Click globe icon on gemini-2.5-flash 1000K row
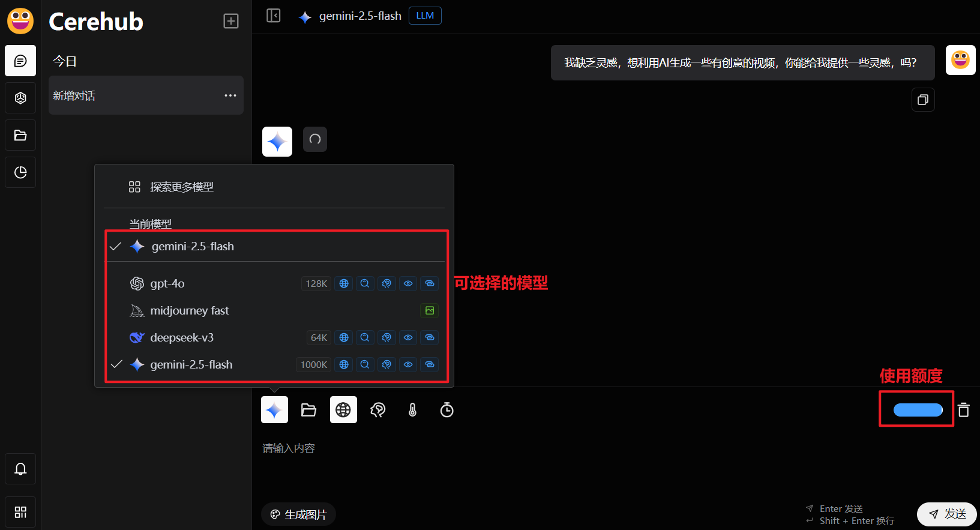Viewport: 980px width, 530px height. coord(344,364)
